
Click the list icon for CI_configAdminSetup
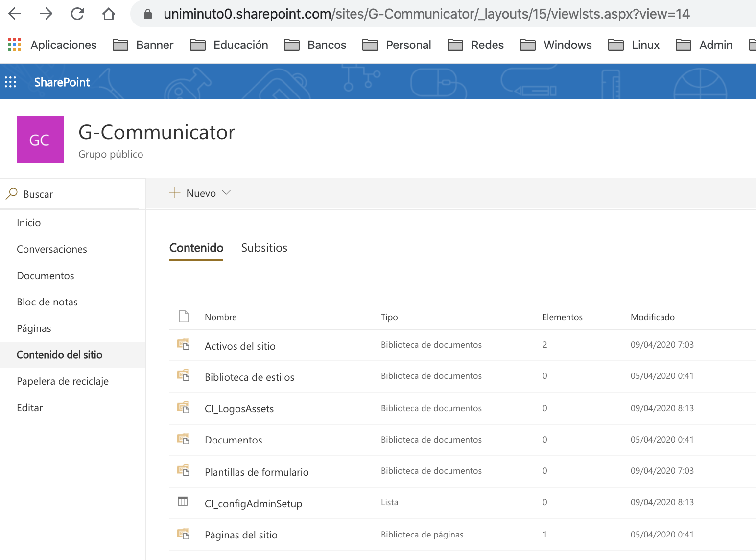(x=183, y=501)
